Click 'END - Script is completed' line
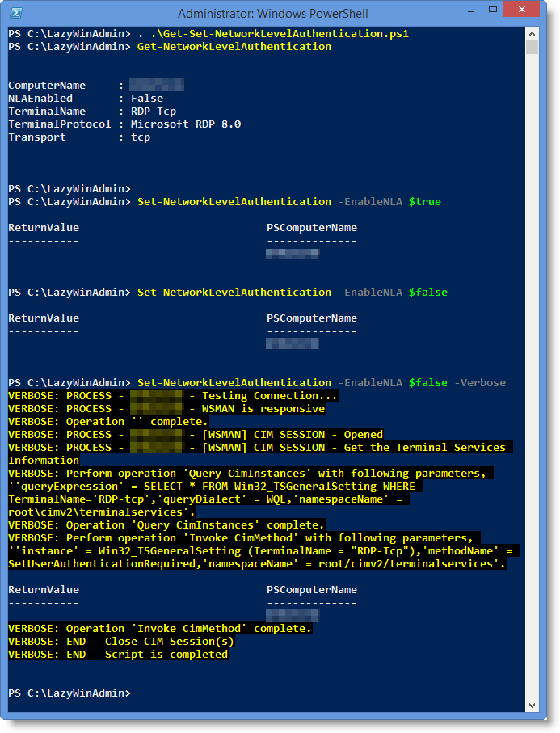The image size is (560, 733). coord(147,654)
